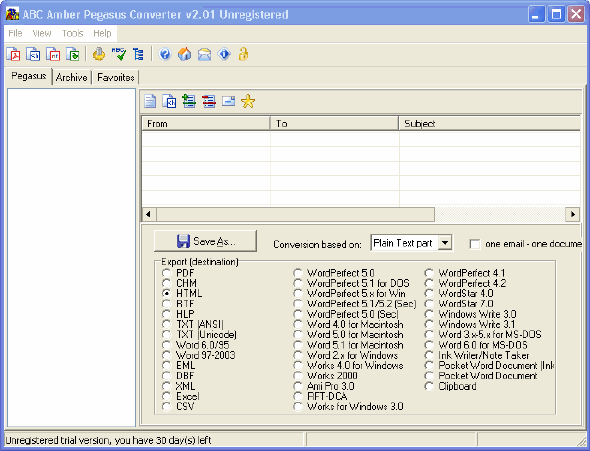Click the plain document icon above message list
Viewport: 590px width, 451px height.
[x=150, y=101]
